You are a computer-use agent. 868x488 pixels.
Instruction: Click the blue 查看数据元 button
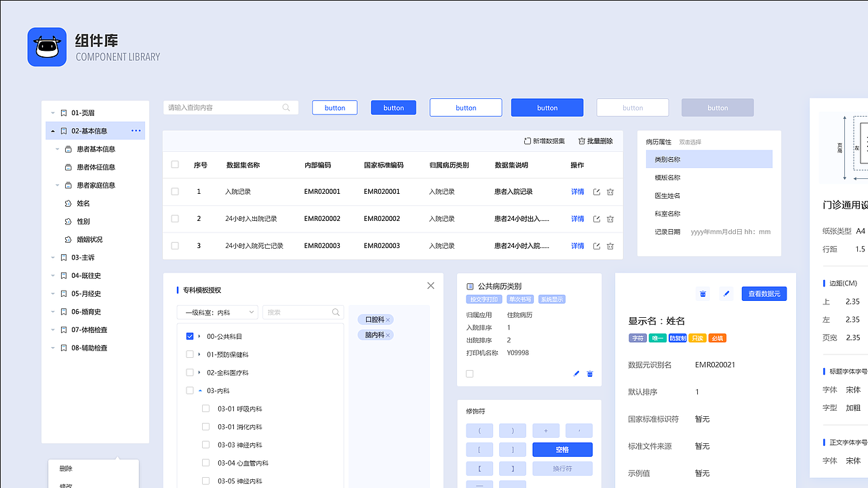[x=764, y=293]
